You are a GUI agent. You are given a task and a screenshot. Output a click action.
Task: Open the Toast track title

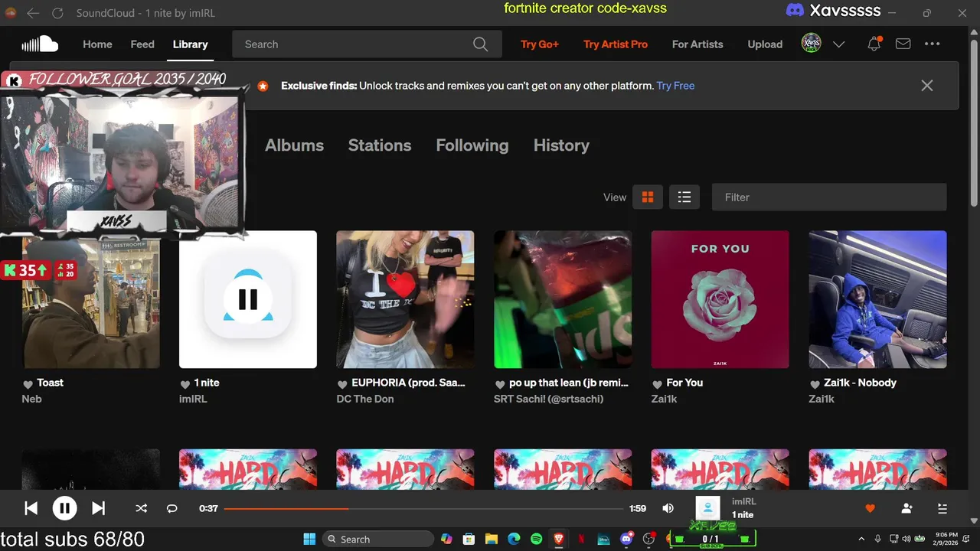pyautogui.click(x=50, y=383)
